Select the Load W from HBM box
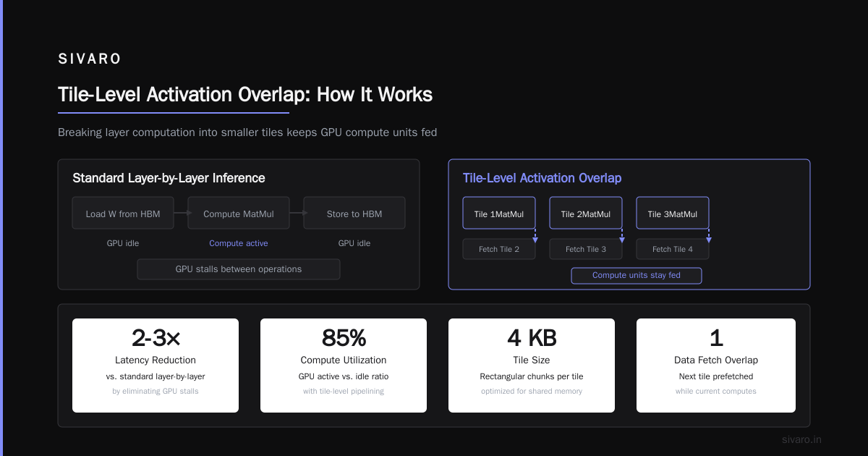The width and height of the screenshot is (868, 456). 123,214
